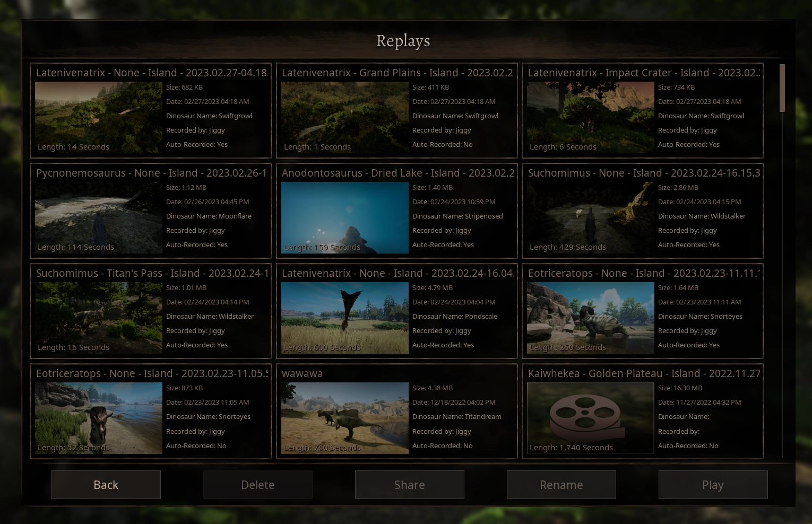812x524 pixels.
Task: Select the Latenivenatrix Impact Crater replay title
Action: click(643, 73)
